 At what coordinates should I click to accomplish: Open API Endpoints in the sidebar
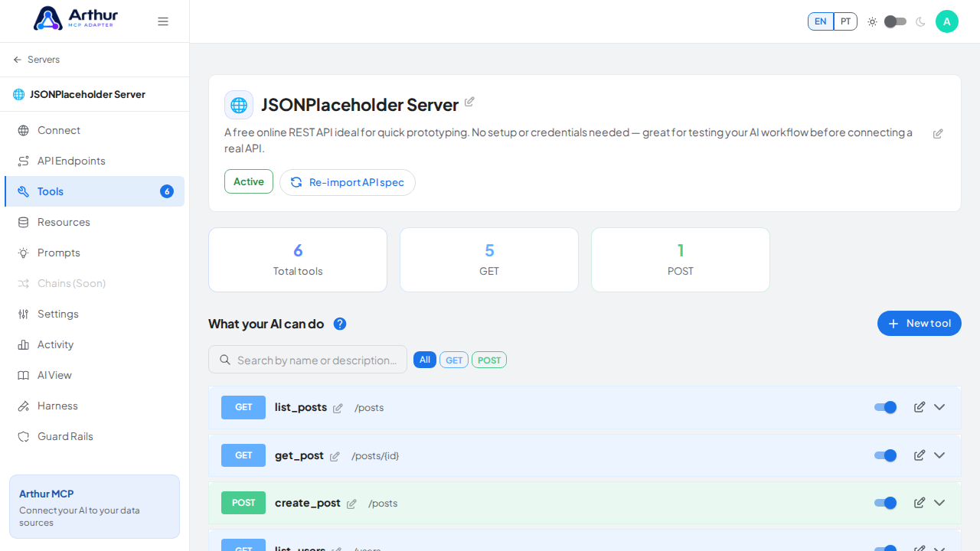95,161
